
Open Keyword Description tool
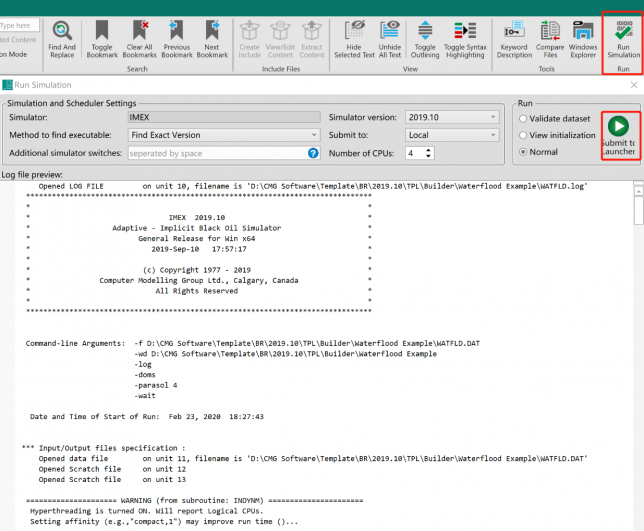click(x=514, y=38)
